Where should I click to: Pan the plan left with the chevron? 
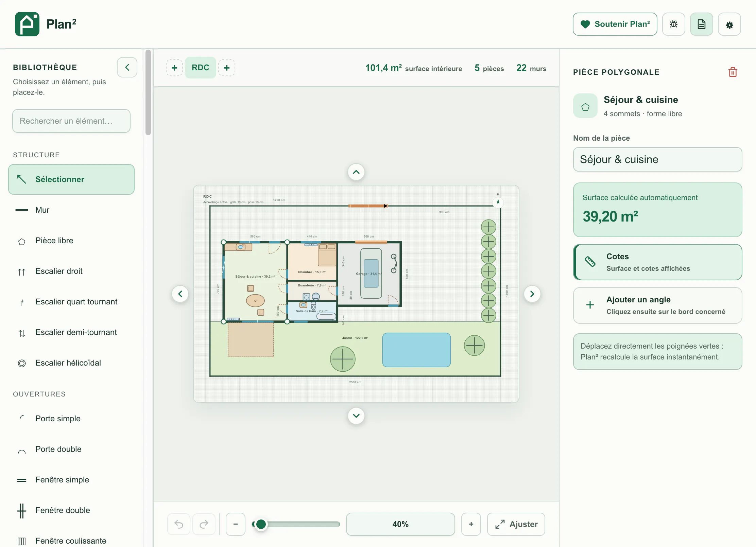(180, 294)
